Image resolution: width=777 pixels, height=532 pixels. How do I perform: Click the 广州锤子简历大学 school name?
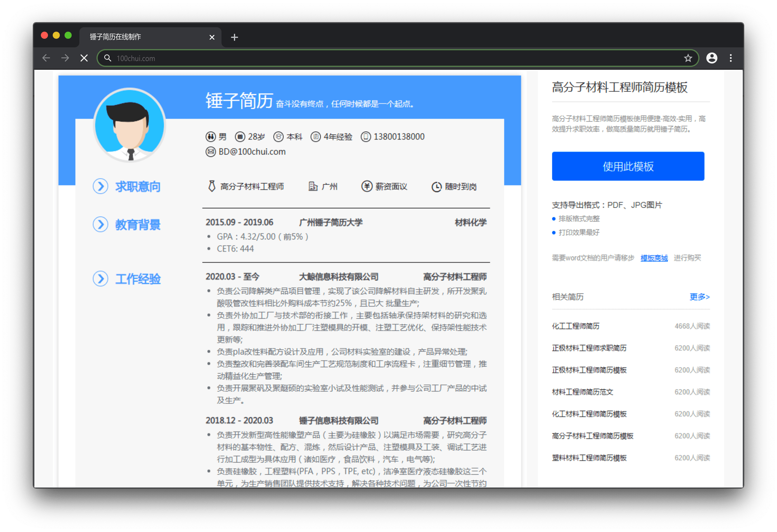(331, 222)
